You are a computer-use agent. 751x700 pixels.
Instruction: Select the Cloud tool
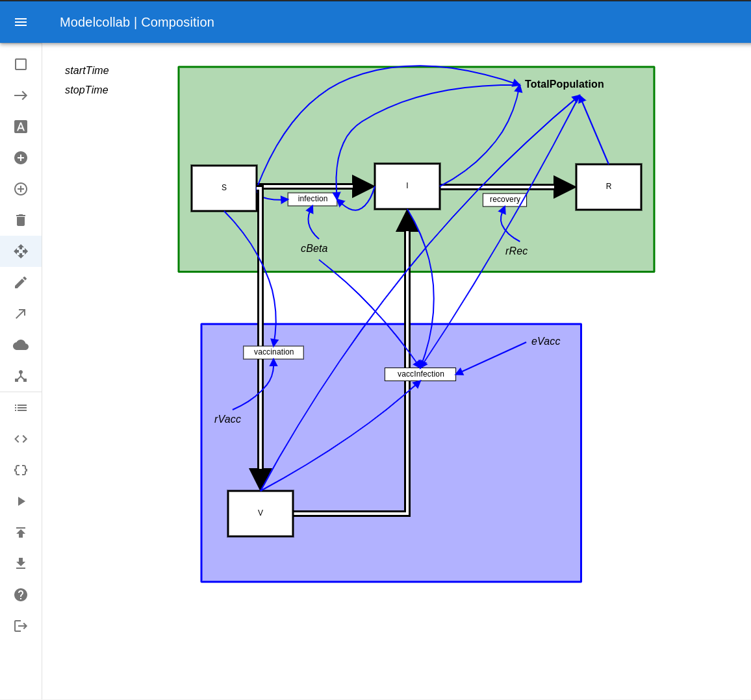tap(21, 345)
